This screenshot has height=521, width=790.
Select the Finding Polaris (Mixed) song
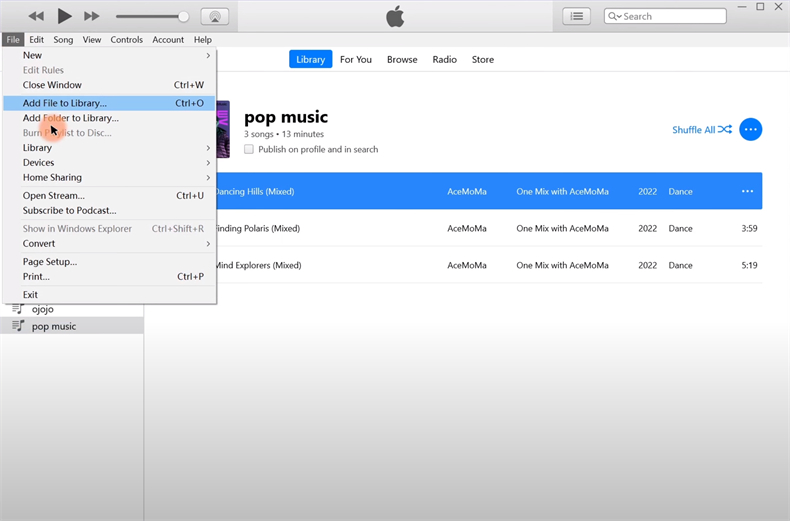[489, 228]
